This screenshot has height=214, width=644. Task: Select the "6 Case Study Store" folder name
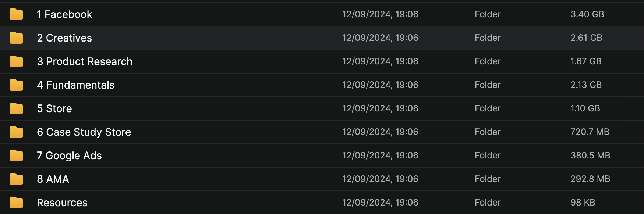[84, 132]
